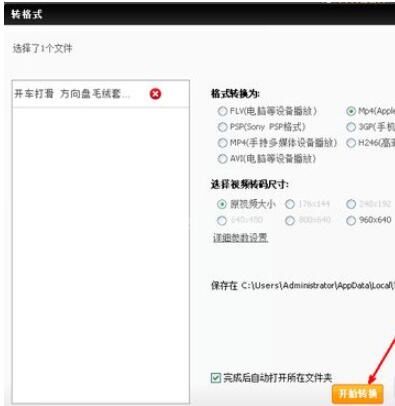Click the 开始转换 button
This screenshot has height=406, width=395.
[358, 394]
